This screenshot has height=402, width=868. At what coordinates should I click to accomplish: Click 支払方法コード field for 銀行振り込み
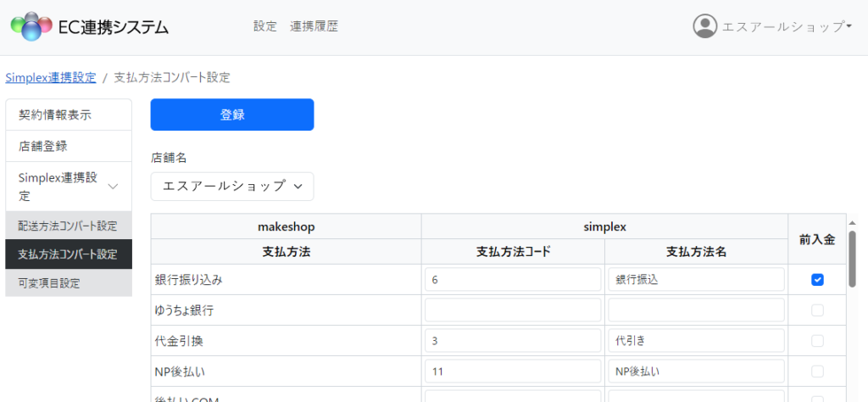pyautogui.click(x=512, y=280)
